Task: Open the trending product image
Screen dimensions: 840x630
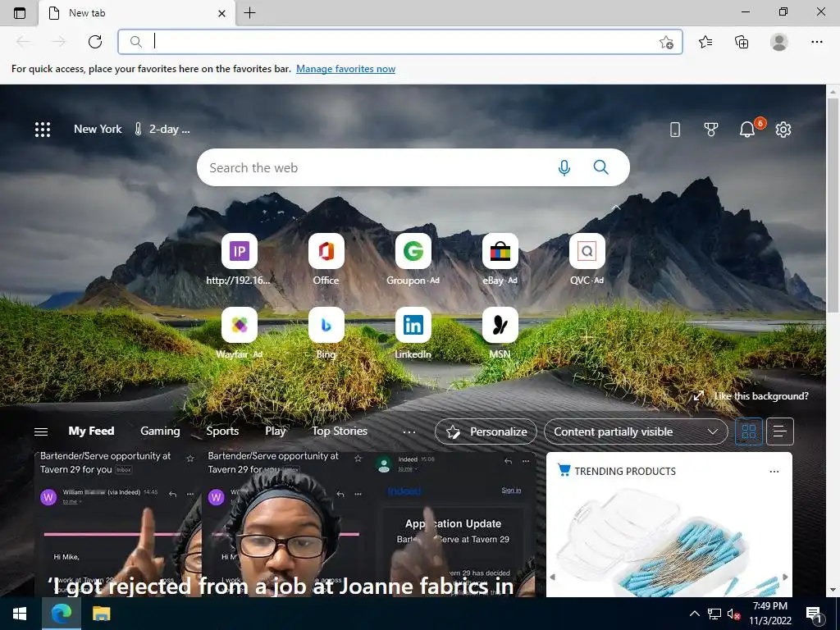Action: point(669,541)
